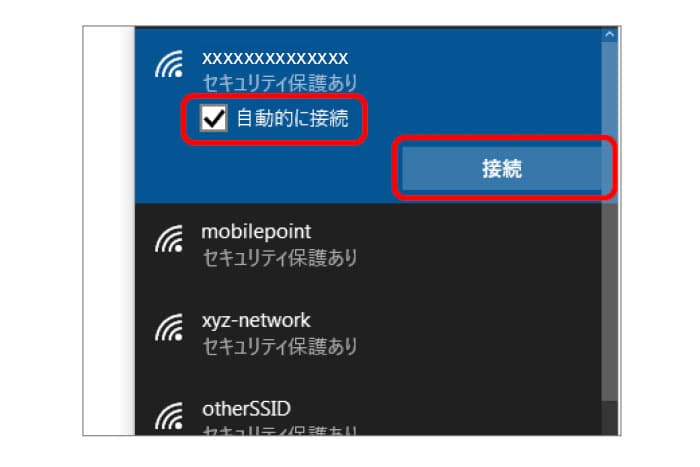Click セキュリティ保護あり under xxxxxxxxxxxxxx

point(280,83)
